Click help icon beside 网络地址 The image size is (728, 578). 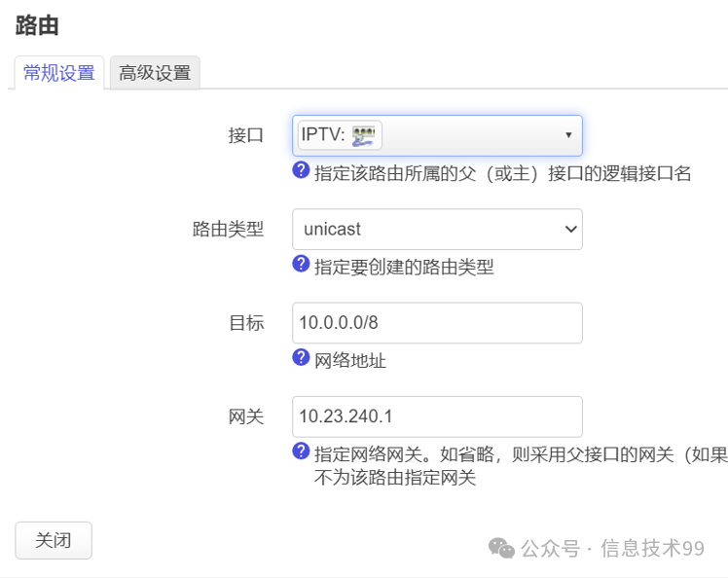(x=301, y=357)
